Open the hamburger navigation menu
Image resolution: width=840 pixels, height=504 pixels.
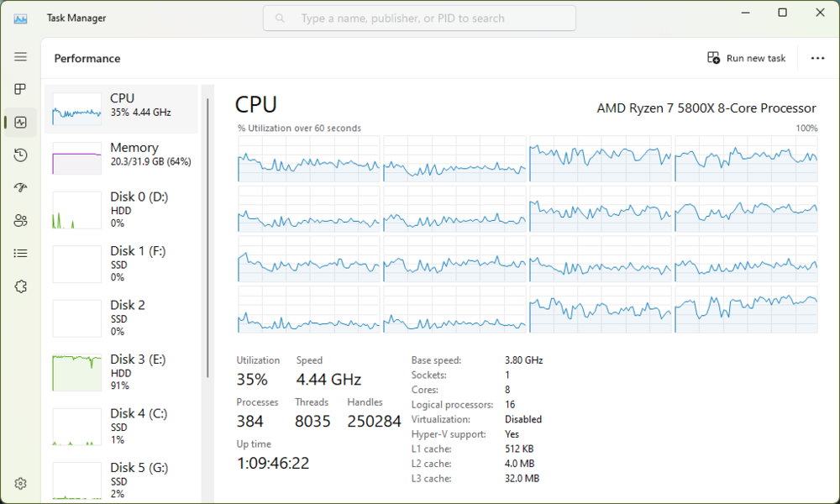(20, 57)
